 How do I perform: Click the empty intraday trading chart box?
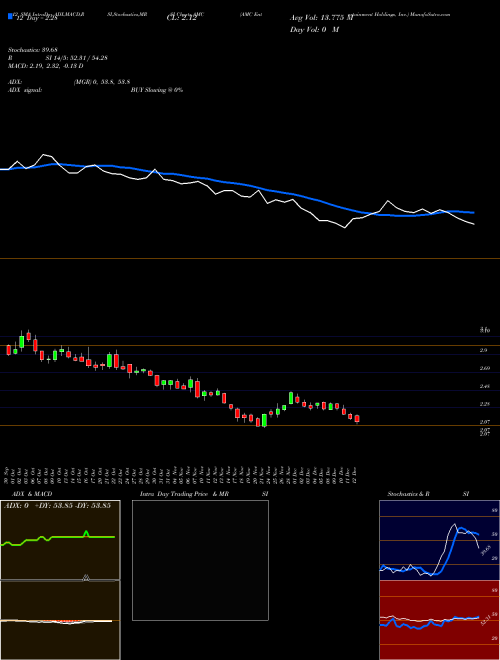200,560
